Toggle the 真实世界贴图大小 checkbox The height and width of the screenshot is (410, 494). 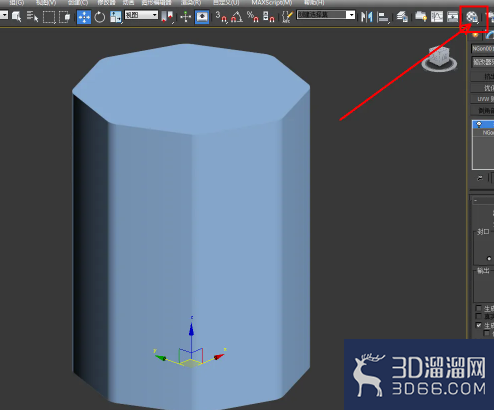[479, 316]
